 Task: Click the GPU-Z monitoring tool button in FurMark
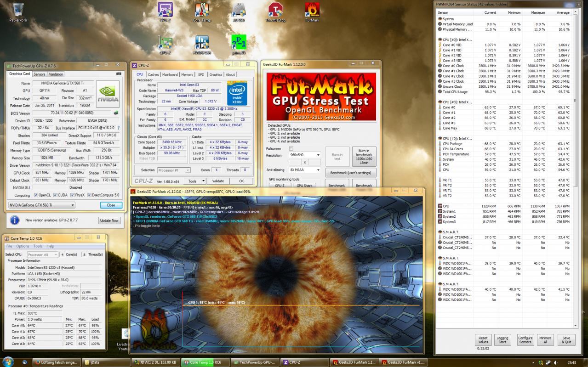(x=280, y=186)
